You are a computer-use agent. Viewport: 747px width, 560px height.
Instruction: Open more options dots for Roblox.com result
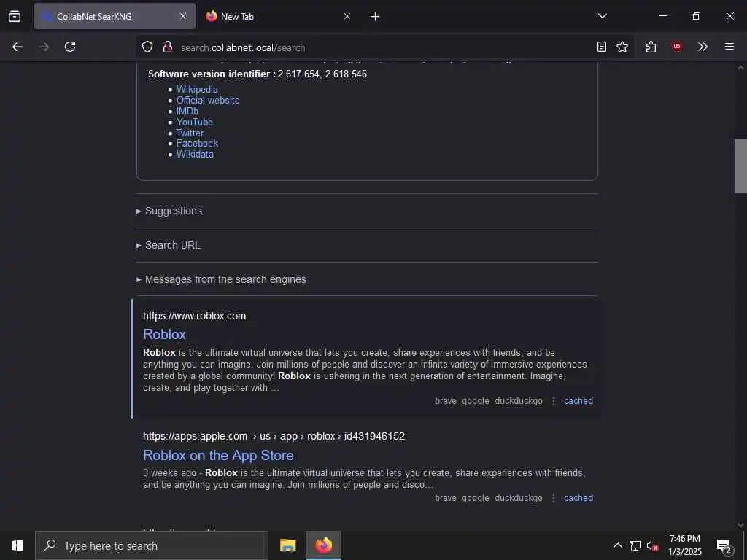[x=554, y=402]
